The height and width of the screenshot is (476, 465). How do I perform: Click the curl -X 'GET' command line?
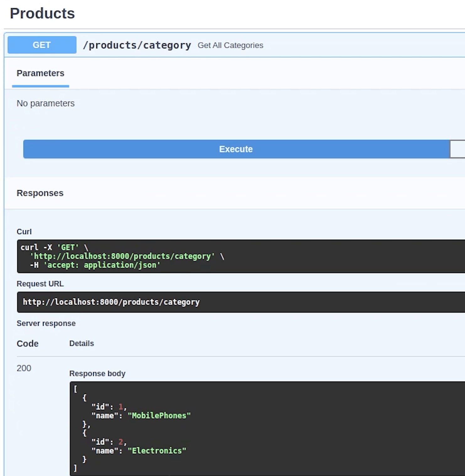tap(54, 248)
